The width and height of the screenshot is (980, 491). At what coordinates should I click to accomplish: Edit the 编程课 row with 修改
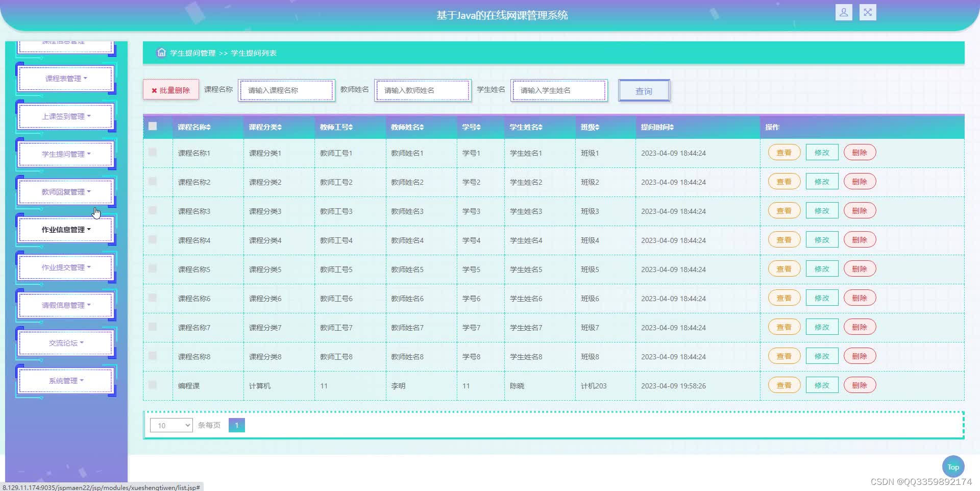point(822,385)
